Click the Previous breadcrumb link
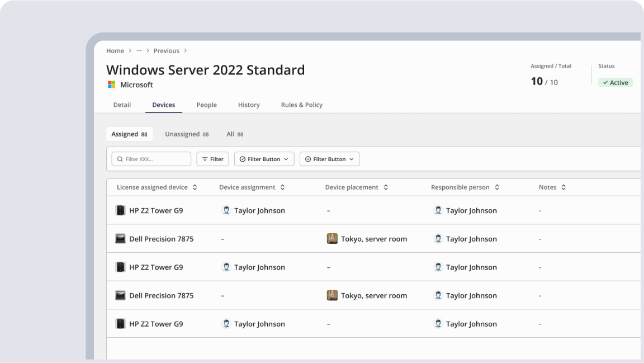The image size is (644, 363). [166, 50]
